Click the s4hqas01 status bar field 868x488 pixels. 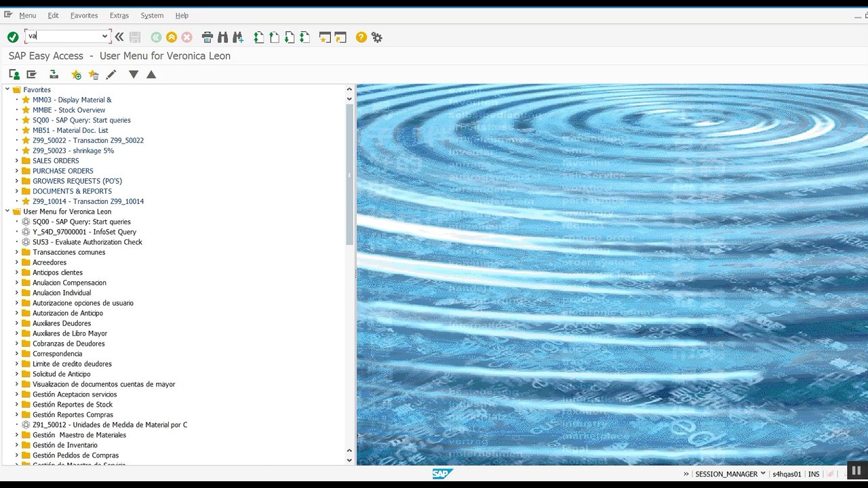787,474
